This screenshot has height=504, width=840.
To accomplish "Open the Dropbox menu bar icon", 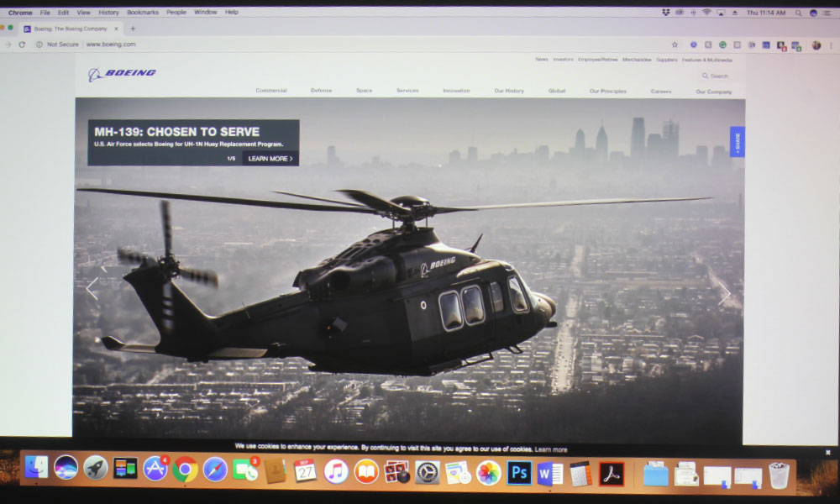I will tap(666, 13).
